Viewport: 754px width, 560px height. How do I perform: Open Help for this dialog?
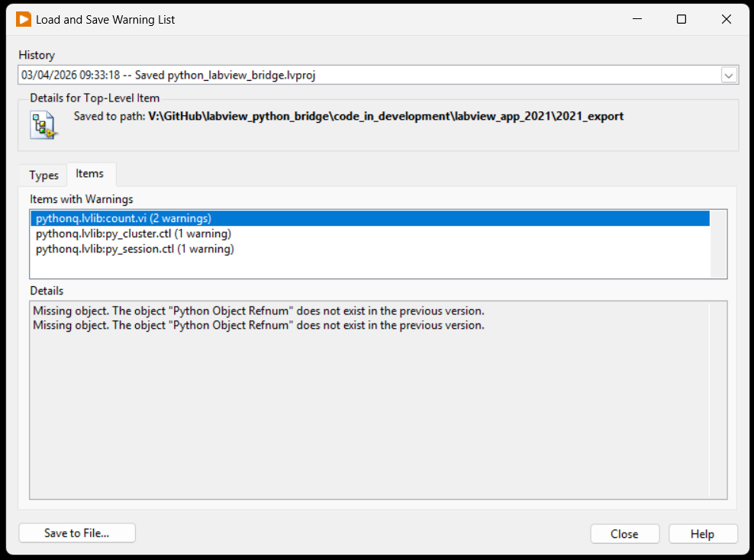pos(703,534)
